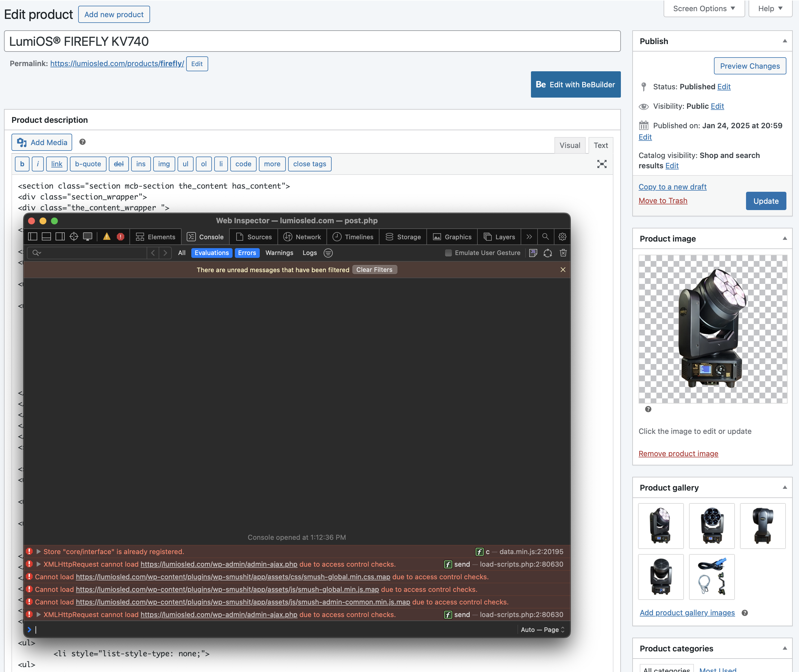Open the Screen Options dropdown

click(x=704, y=8)
